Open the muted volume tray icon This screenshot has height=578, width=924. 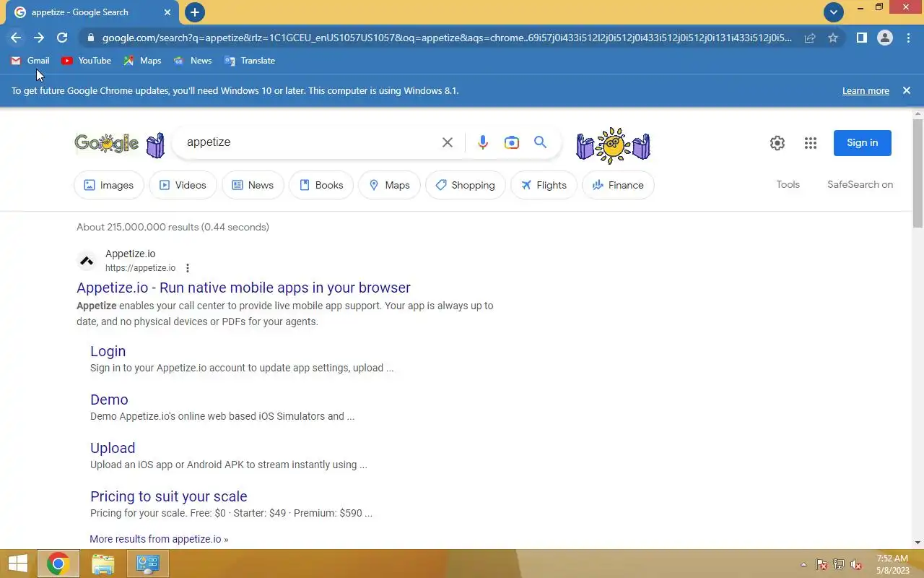point(857,564)
